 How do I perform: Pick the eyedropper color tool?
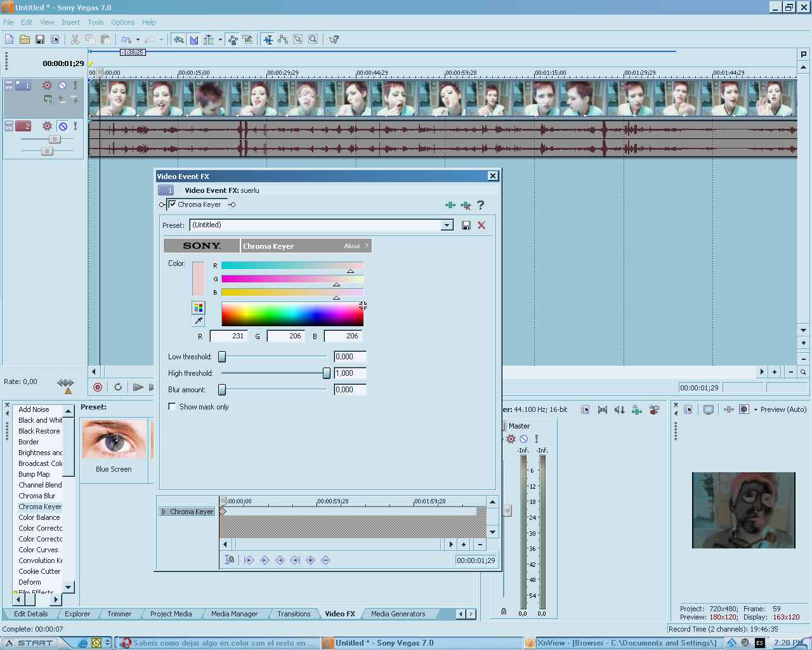point(199,321)
